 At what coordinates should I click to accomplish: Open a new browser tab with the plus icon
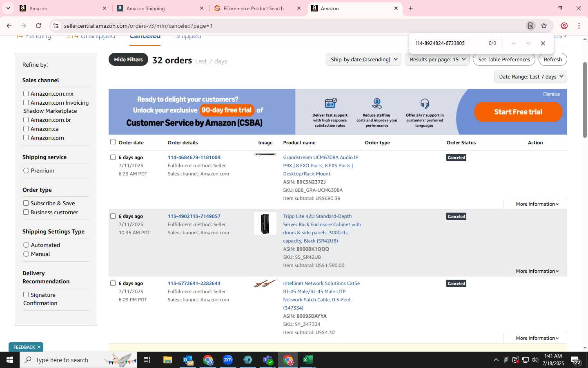click(411, 8)
